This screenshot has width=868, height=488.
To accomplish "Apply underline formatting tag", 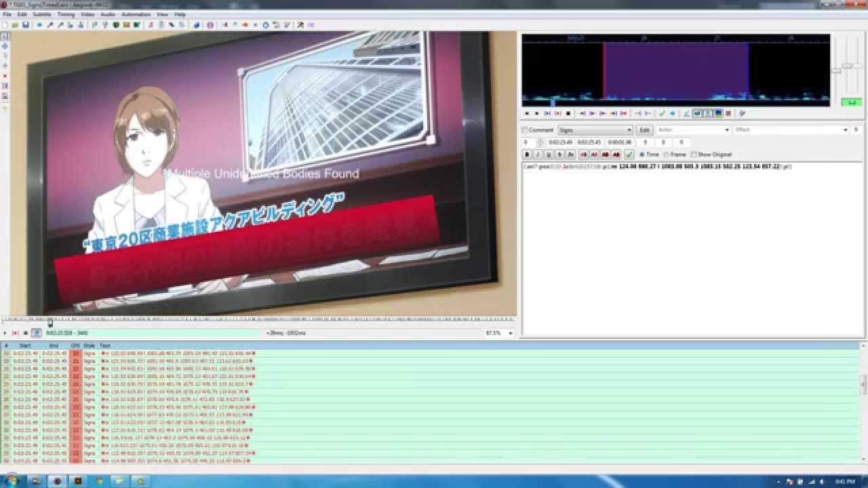I will 549,155.
